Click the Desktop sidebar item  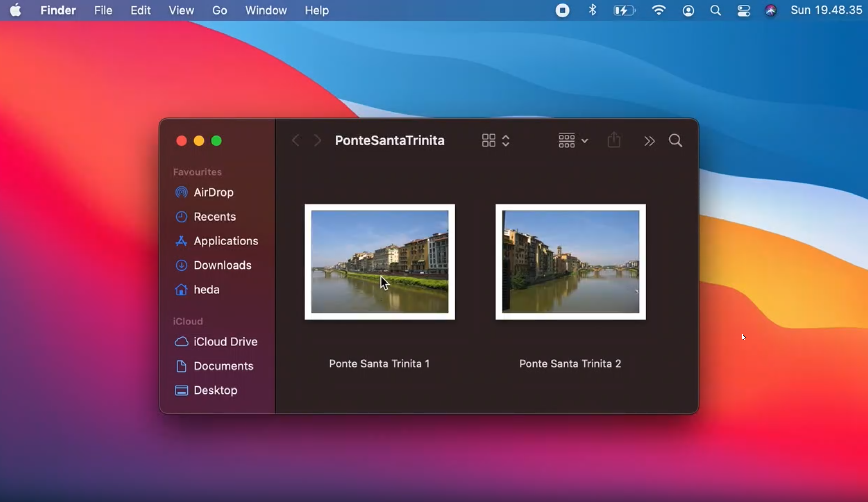click(x=215, y=390)
